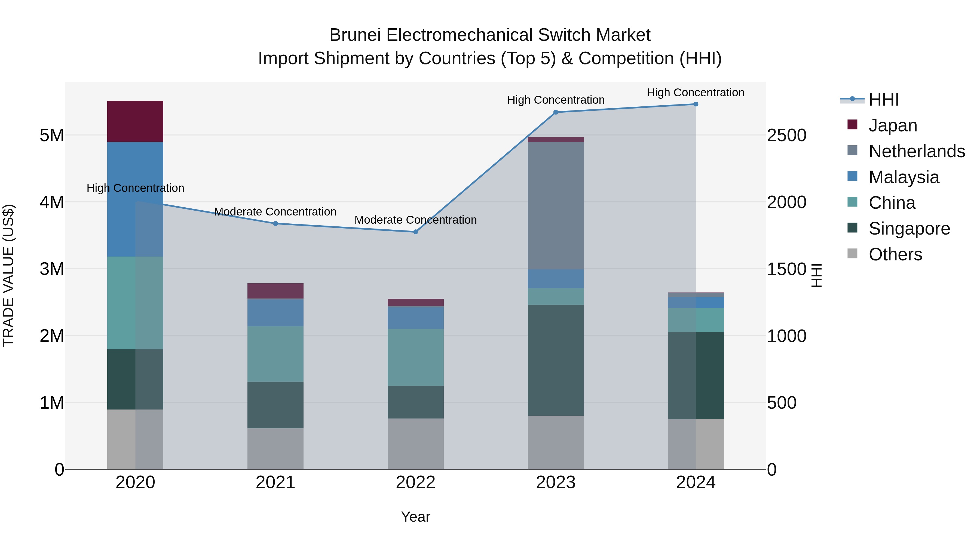Click the 2021 Moderate Concentration annotation
The width and height of the screenshot is (980, 551).
[x=275, y=212]
